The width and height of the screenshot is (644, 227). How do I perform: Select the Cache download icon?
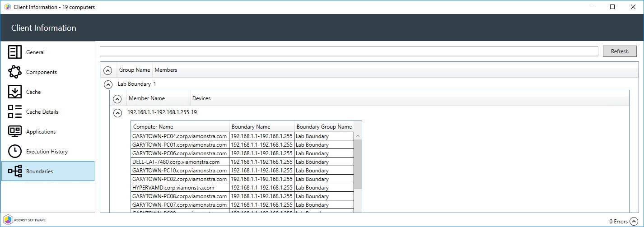pos(15,92)
